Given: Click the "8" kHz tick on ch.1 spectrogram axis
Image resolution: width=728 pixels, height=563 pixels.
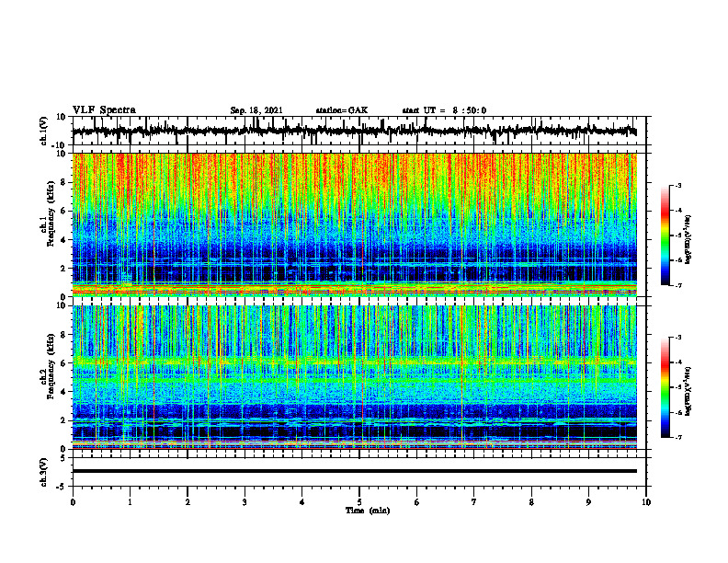Looking at the screenshot, I should [x=63, y=182].
